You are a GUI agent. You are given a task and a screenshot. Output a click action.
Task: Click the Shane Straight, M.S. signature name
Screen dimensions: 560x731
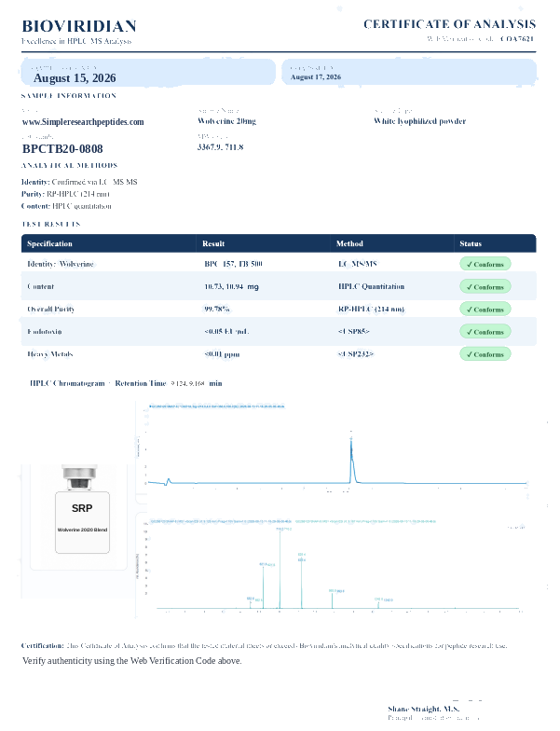[x=423, y=709]
